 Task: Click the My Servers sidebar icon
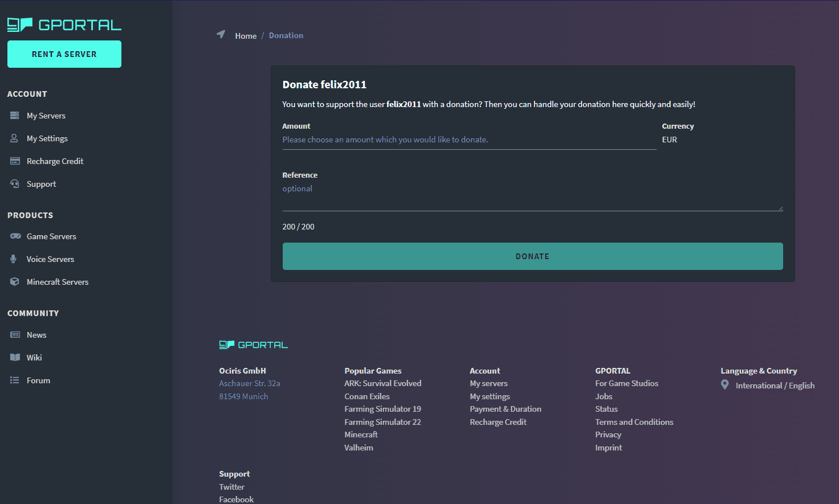(15, 116)
